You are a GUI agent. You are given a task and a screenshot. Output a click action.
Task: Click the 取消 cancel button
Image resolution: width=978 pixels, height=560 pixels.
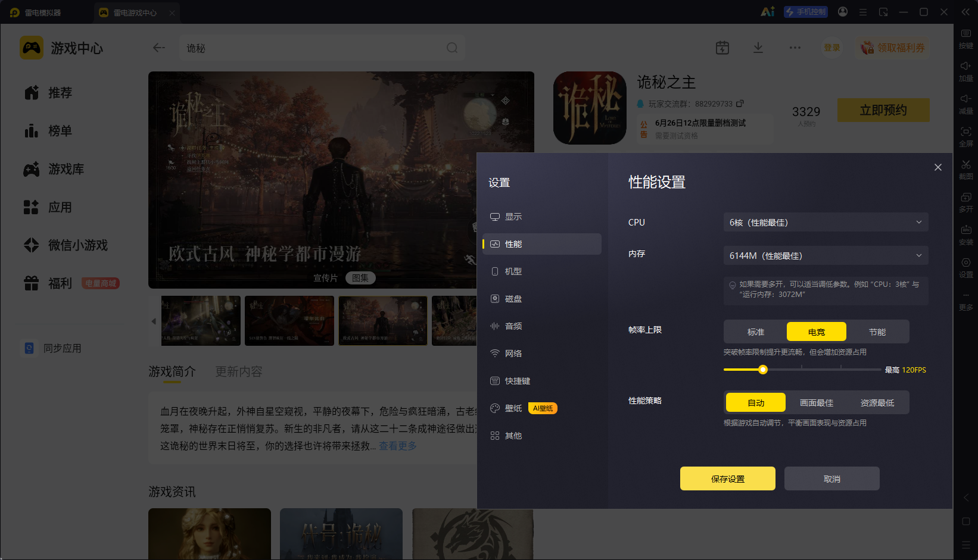(832, 478)
